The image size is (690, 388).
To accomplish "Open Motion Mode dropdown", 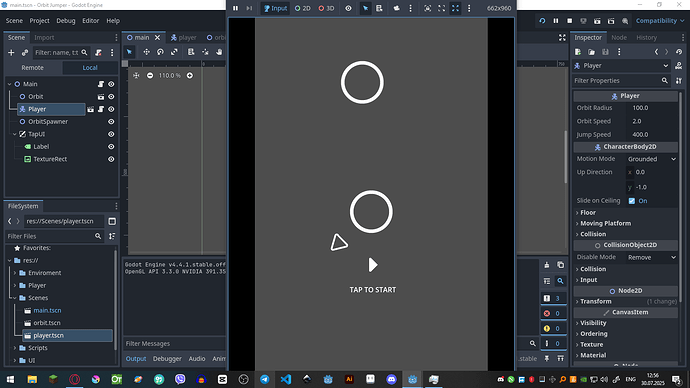I will (652, 159).
